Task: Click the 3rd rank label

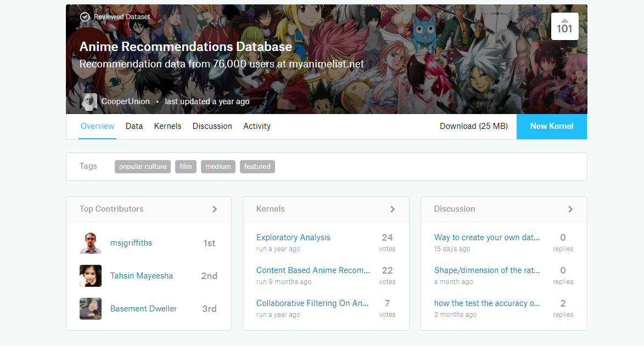Action: click(x=210, y=309)
